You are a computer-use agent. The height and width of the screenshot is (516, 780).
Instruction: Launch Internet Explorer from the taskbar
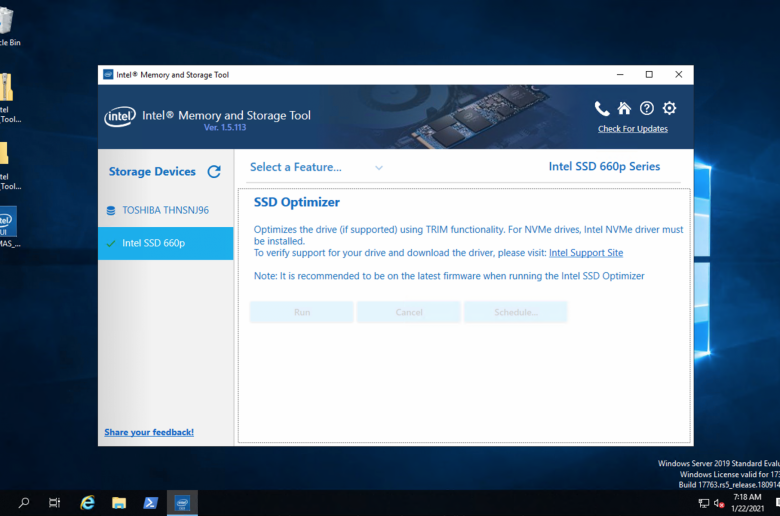coord(88,503)
